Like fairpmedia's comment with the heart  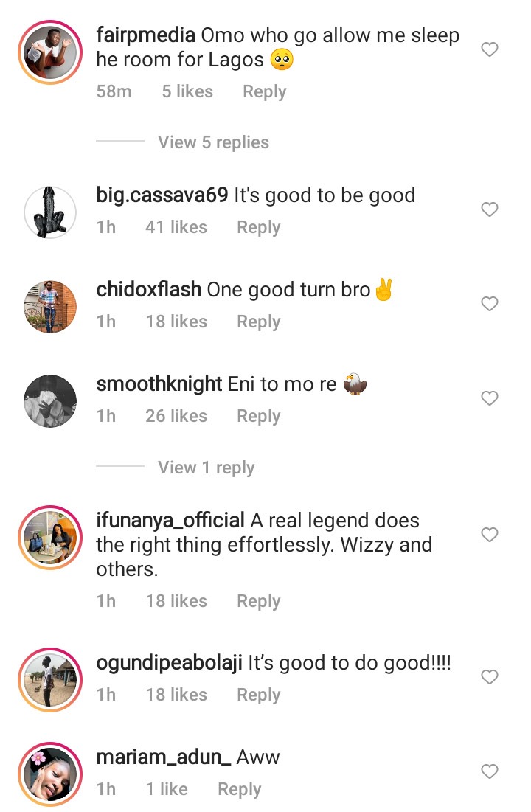(x=490, y=49)
